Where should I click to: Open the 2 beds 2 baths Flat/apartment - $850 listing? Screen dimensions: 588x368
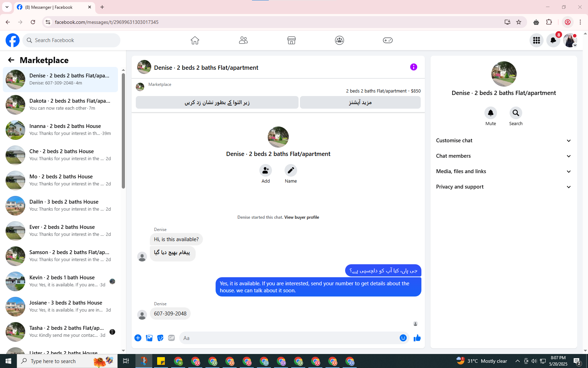(383, 91)
